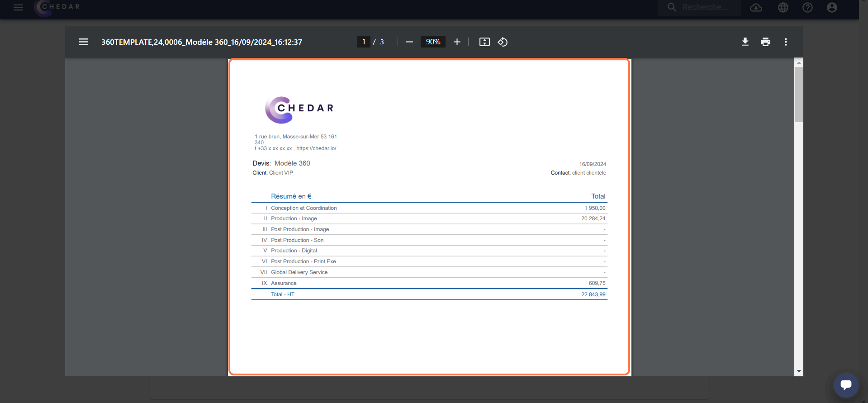
Task: Click the 'Post Production - Image' row
Action: pyautogui.click(x=429, y=229)
